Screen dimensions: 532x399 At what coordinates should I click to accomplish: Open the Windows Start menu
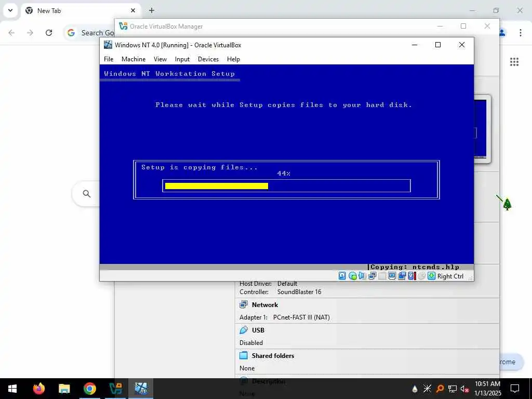pyautogui.click(x=12, y=389)
